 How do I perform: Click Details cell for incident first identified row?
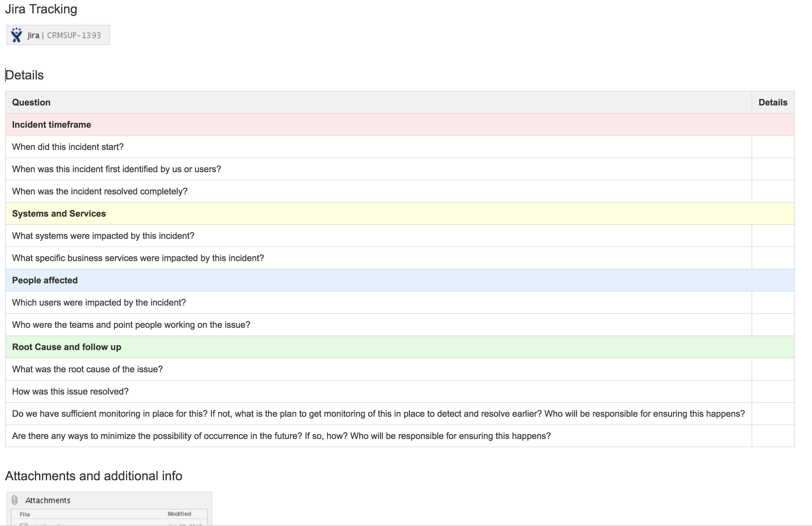(773, 169)
